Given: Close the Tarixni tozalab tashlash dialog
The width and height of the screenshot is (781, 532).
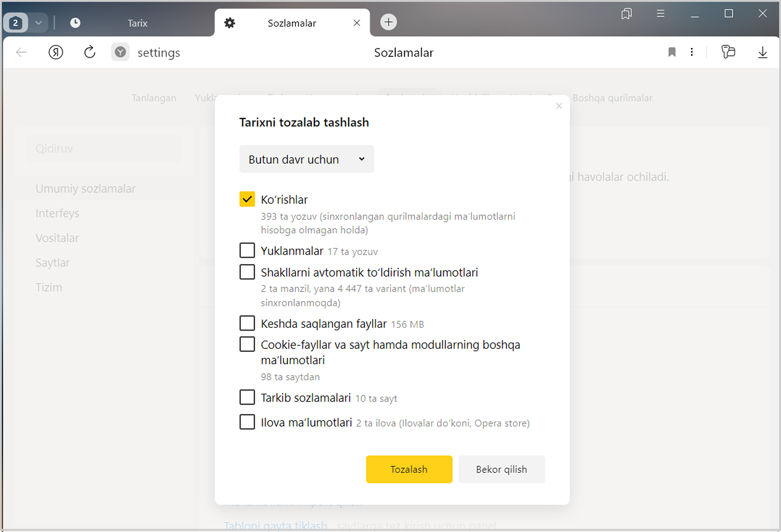Looking at the screenshot, I should pos(559,106).
